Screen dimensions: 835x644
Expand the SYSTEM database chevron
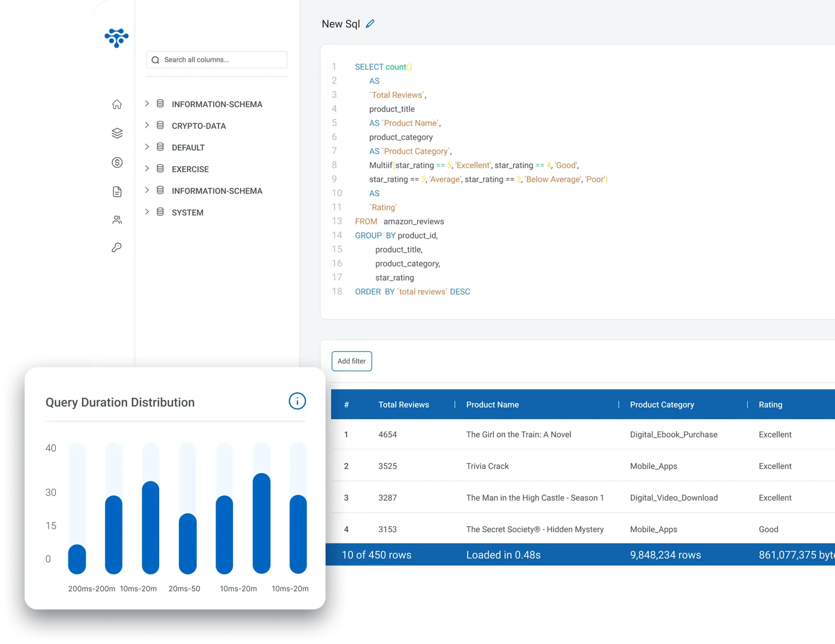(x=147, y=212)
